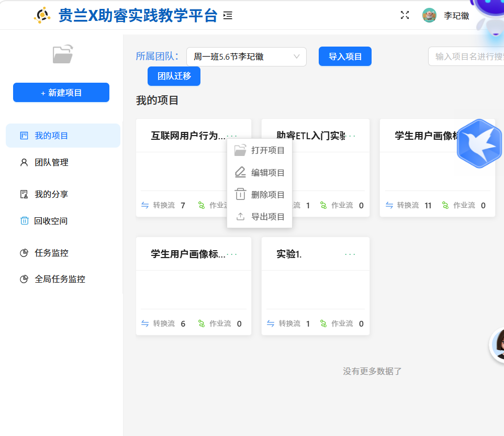Collapse sidebar with the menu fold icon
This screenshot has width=504, height=436.
coord(228,15)
